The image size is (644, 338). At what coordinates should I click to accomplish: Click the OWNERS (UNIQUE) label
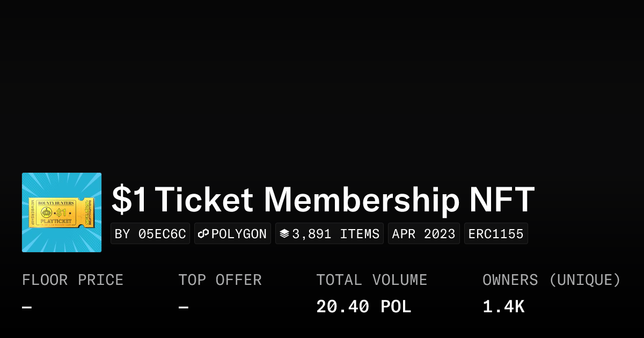tap(551, 280)
